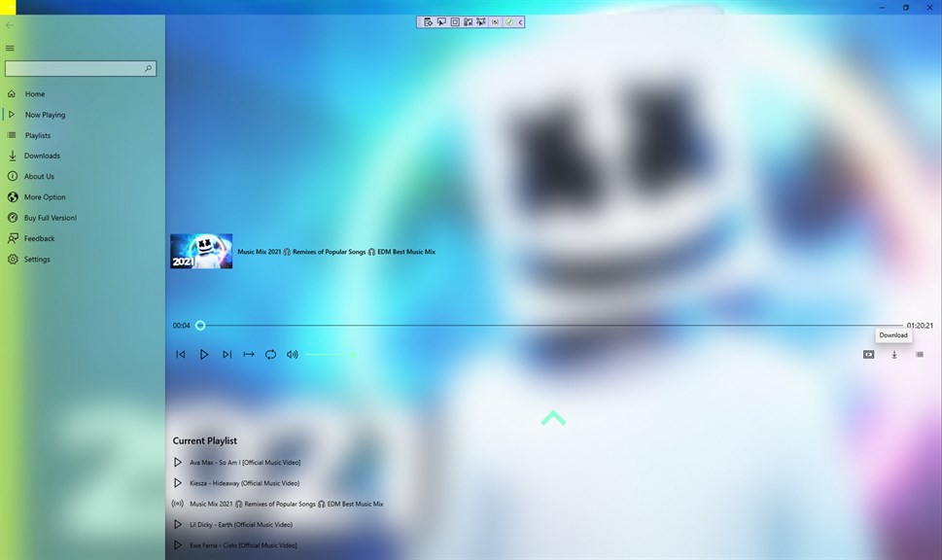Screen dimensions: 942x560
Task: Play Ava Max - So Am I
Action: [178, 462]
